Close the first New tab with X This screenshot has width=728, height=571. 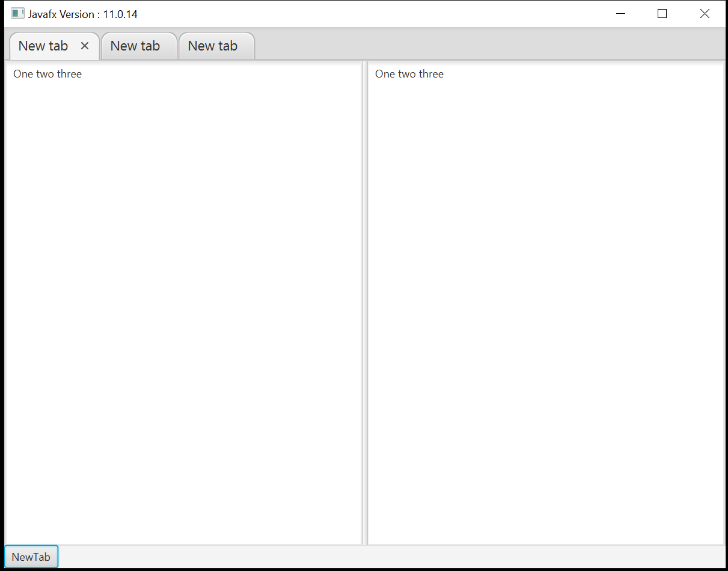coord(85,46)
